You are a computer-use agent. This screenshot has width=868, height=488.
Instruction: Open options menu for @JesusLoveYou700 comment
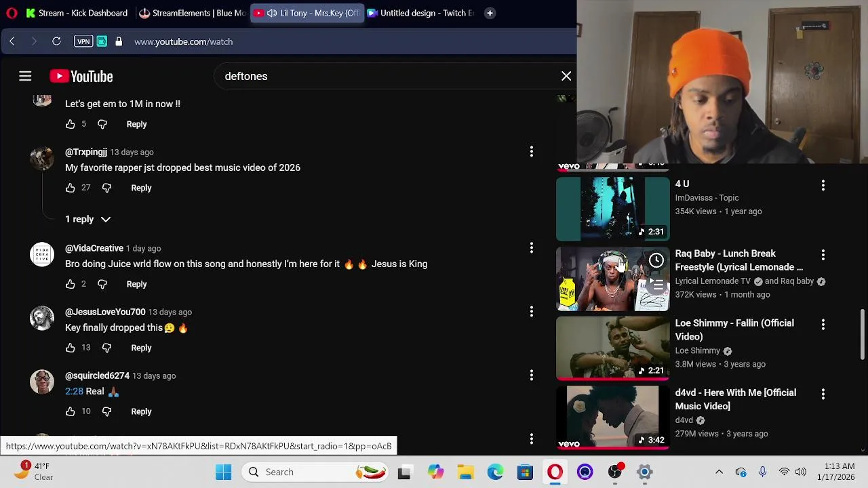532,312
